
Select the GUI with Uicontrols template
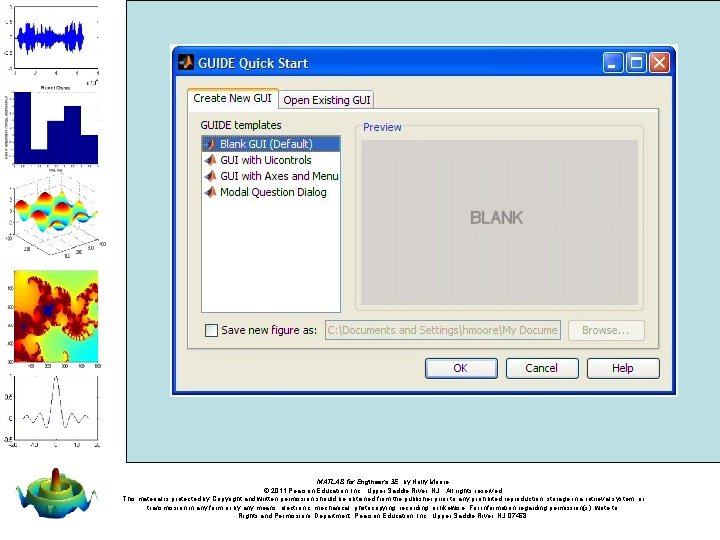[x=271, y=160]
